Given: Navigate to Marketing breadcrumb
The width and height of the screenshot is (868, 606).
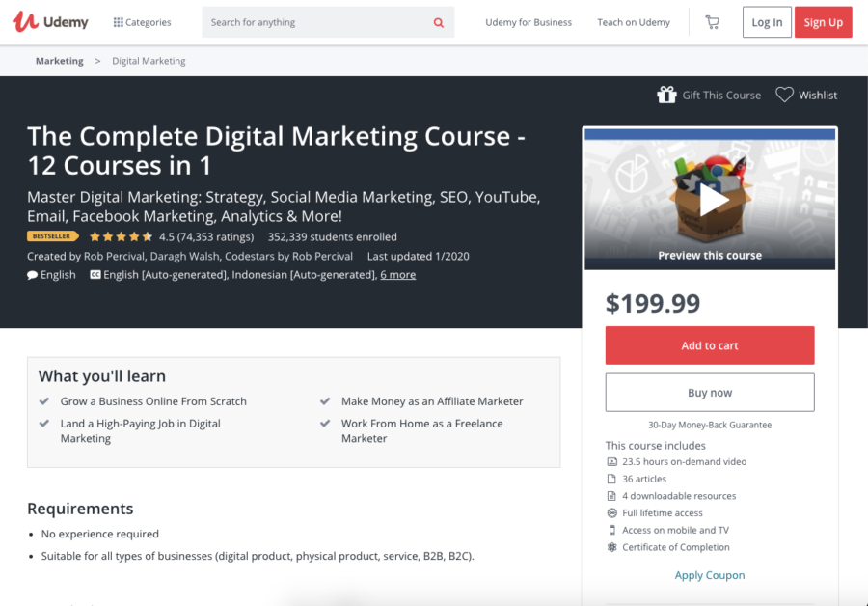Looking at the screenshot, I should click(x=59, y=61).
